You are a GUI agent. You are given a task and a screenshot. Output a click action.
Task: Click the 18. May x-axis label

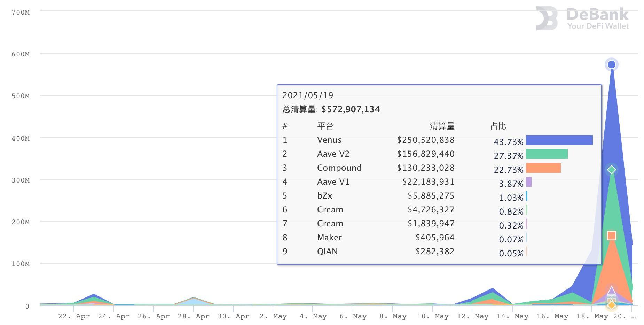592,316
